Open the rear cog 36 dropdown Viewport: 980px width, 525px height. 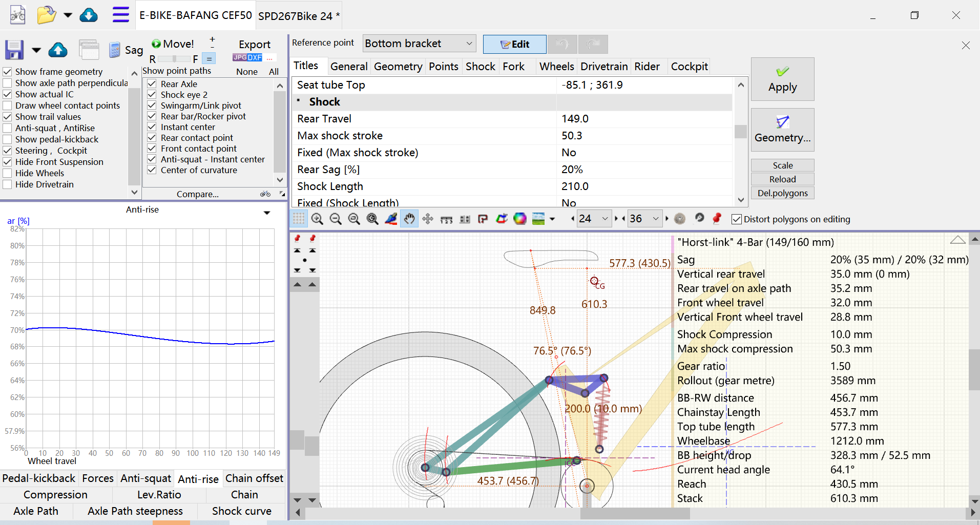645,219
